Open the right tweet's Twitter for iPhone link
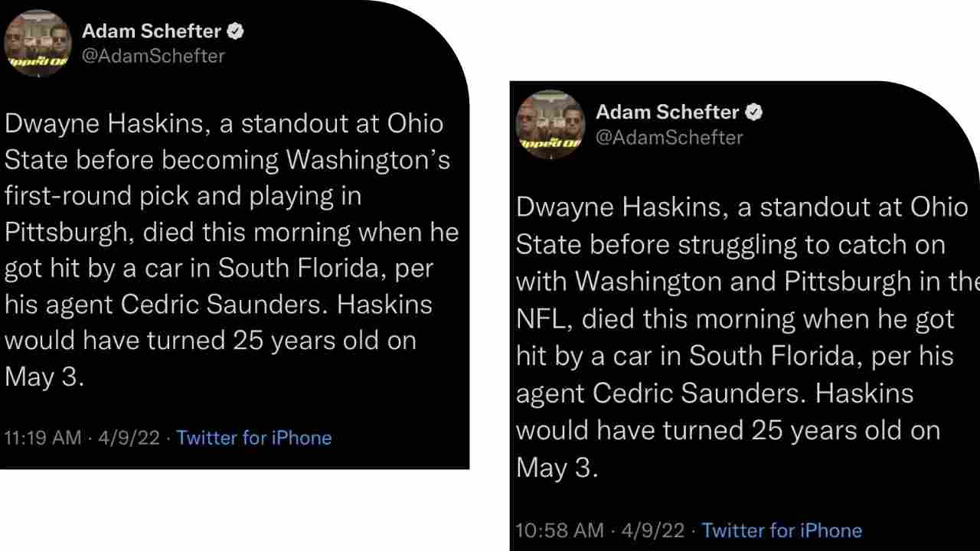 point(782,530)
